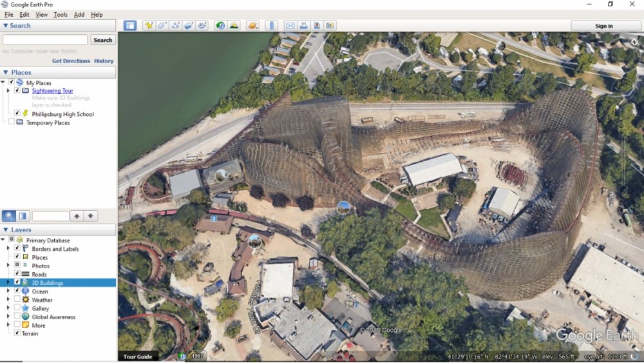Hide the sidebar using toolbar button
Viewport: 644px width, 363px height.
(130, 26)
